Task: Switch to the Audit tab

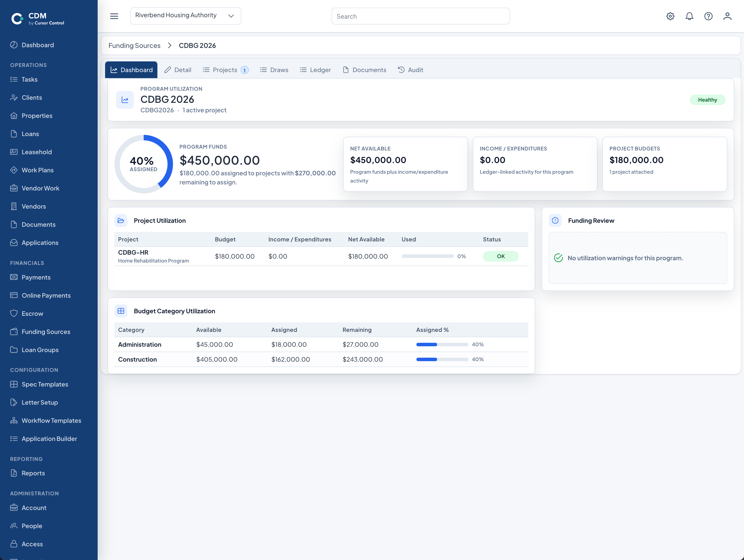Action: [x=410, y=70]
